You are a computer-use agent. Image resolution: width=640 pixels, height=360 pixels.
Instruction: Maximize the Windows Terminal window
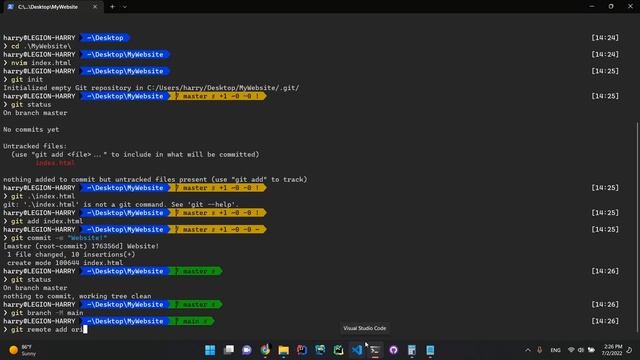611,7
